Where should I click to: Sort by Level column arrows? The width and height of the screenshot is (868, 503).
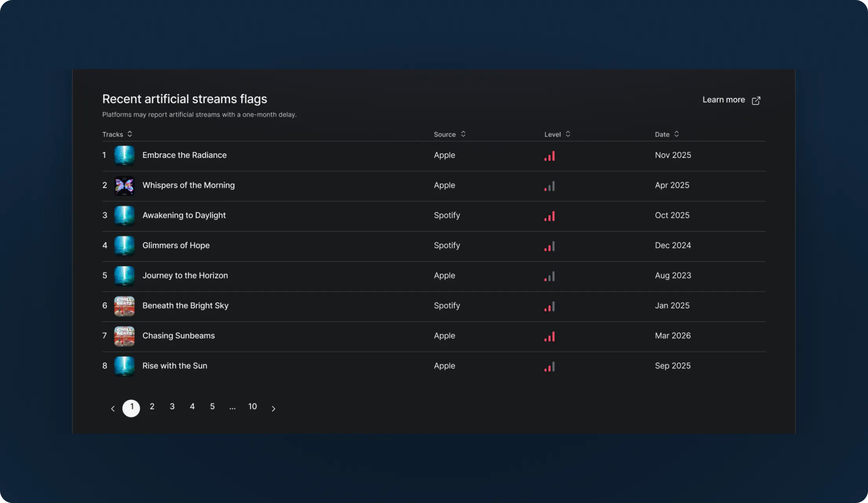pyautogui.click(x=568, y=134)
